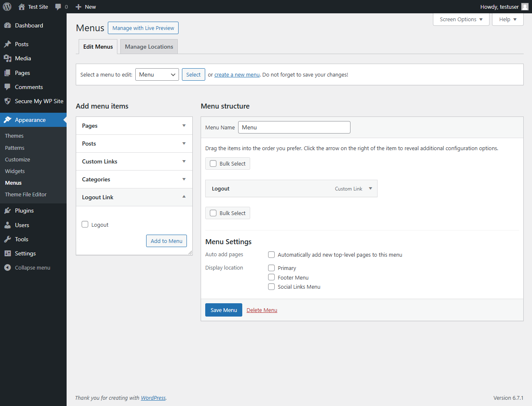Enable automatically adding new top-level pages
This screenshot has width=532, height=406.
[271, 255]
